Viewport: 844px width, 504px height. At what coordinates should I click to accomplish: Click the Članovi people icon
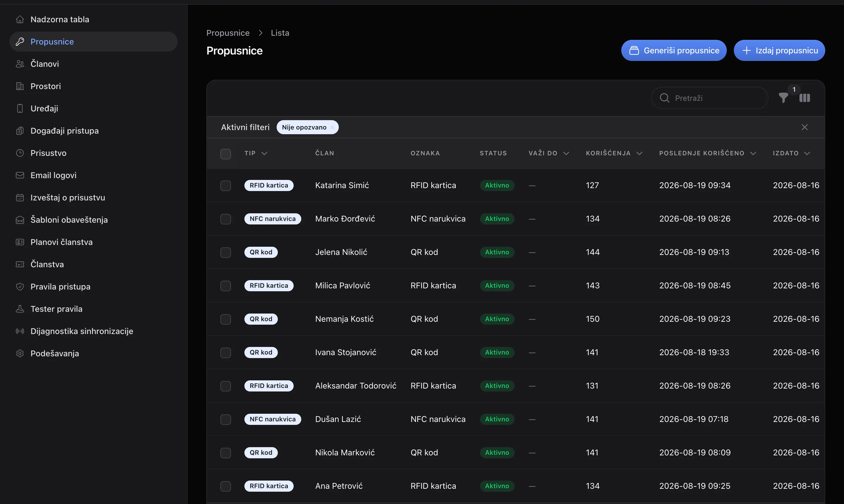(20, 64)
